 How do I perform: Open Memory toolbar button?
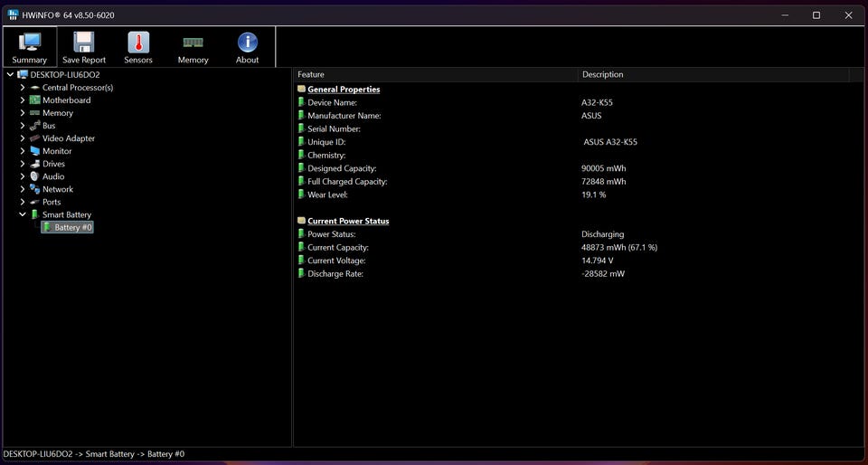coord(193,47)
